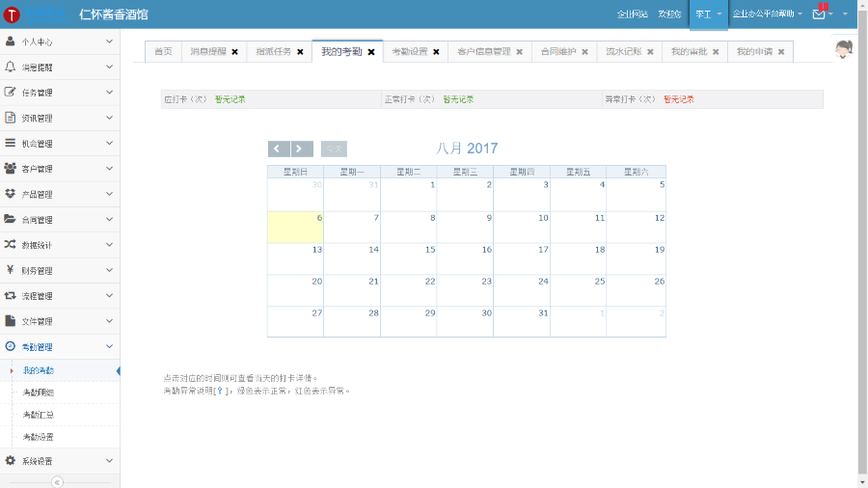Image resolution: width=868 pixels, height=488 pixels.
Task: Click the 产品管理 sidebar label
Action: [x=37, y=194]
